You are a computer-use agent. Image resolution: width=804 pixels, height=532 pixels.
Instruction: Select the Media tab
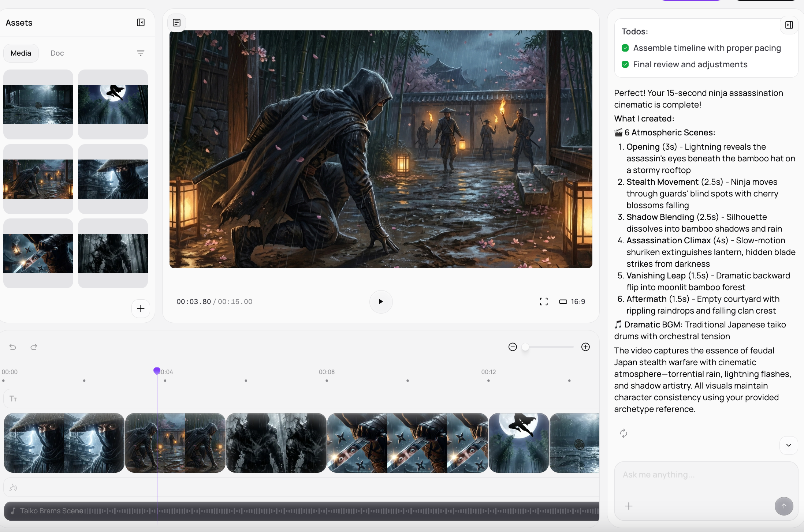(x=21, y=53)
